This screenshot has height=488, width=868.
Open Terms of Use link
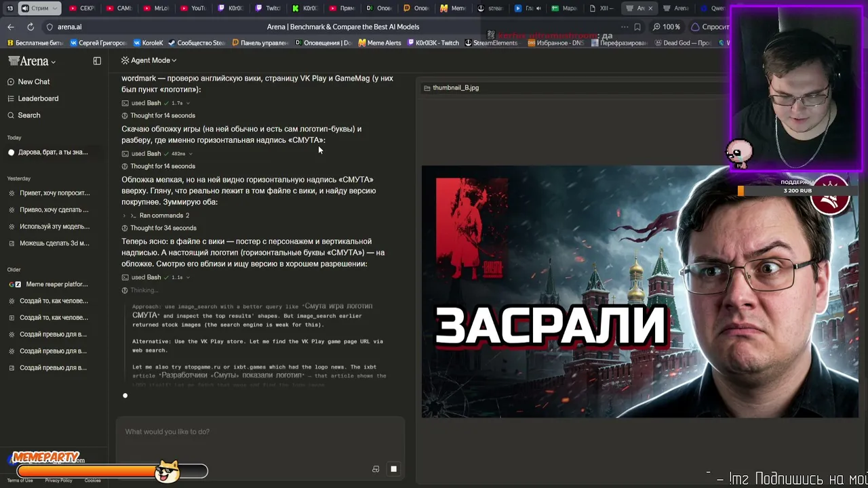(20, 481)
